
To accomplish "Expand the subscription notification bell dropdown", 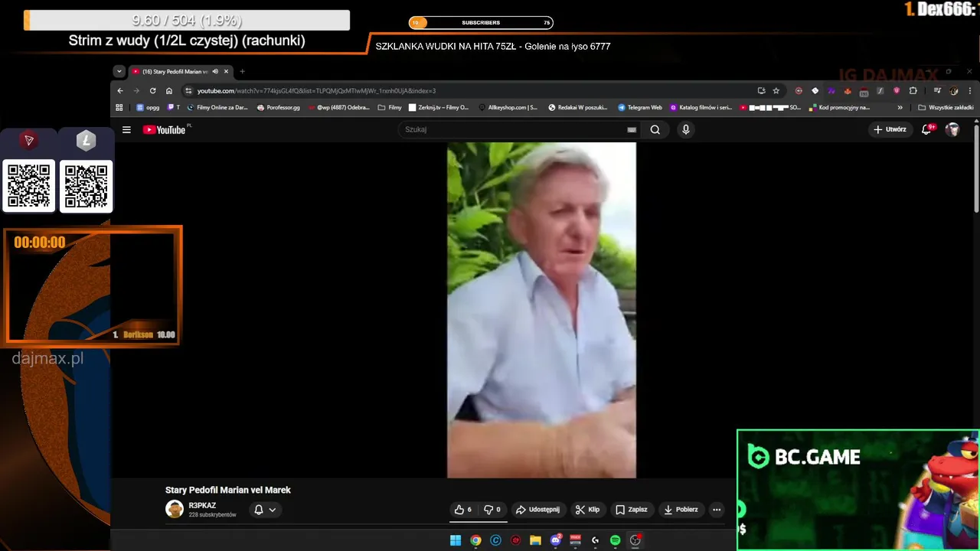I will pos(265,510).
